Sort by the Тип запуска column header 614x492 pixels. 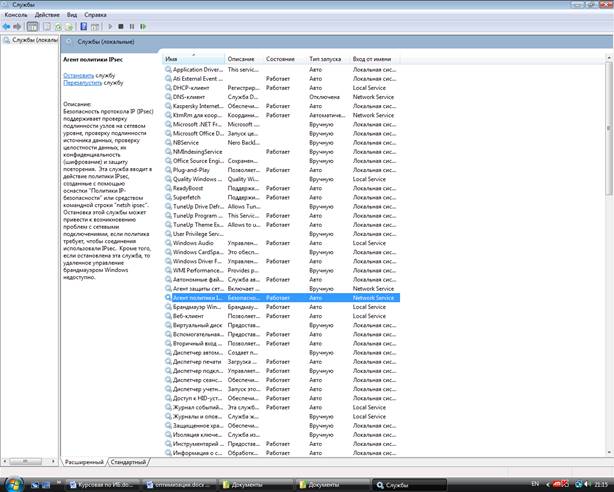pos(327,59)
